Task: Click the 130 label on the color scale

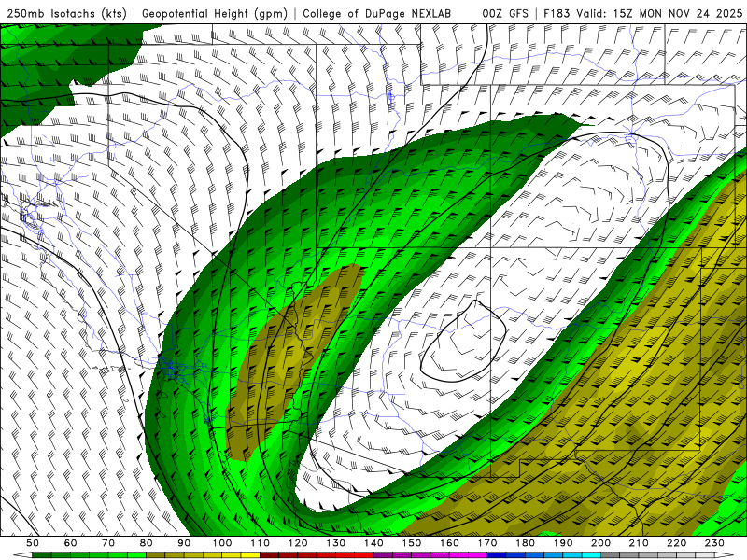Action: click(x=335, y=543)
